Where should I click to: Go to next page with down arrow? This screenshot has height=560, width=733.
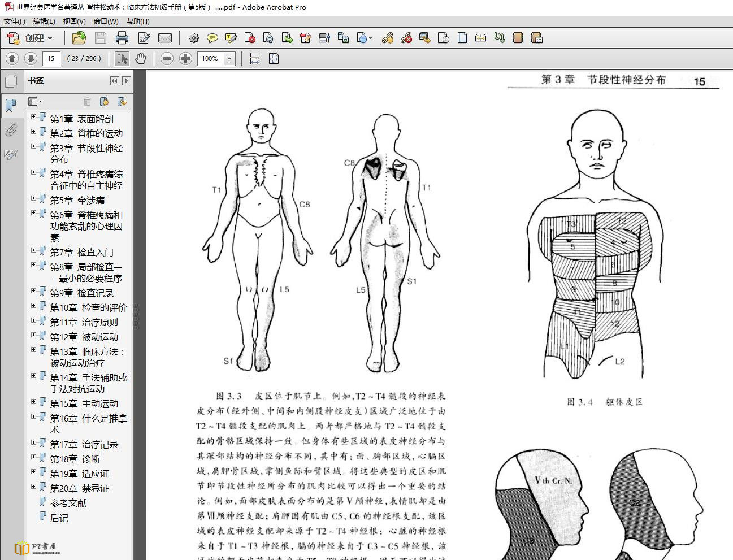coord(31,59)
